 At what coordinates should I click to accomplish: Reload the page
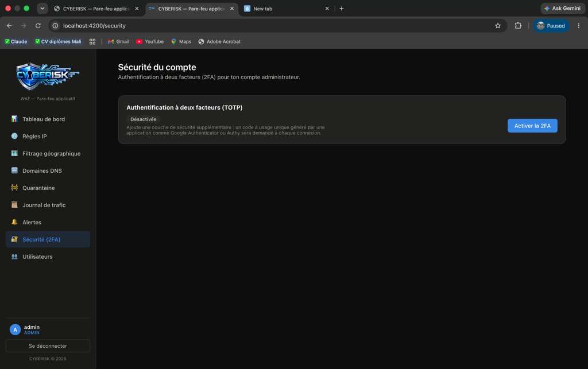pos(38,25)
